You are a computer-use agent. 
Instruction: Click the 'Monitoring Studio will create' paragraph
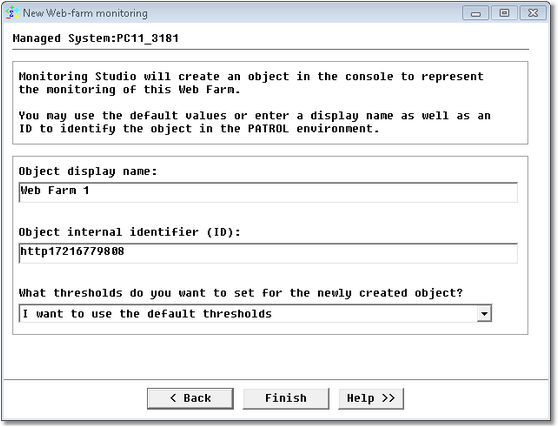pos(251,83)
